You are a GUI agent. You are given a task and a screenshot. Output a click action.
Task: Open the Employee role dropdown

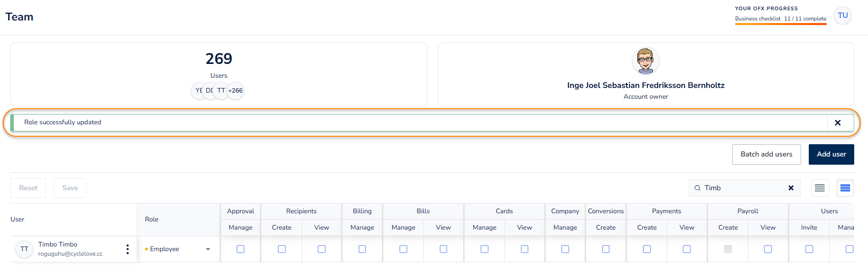point(178,249)
